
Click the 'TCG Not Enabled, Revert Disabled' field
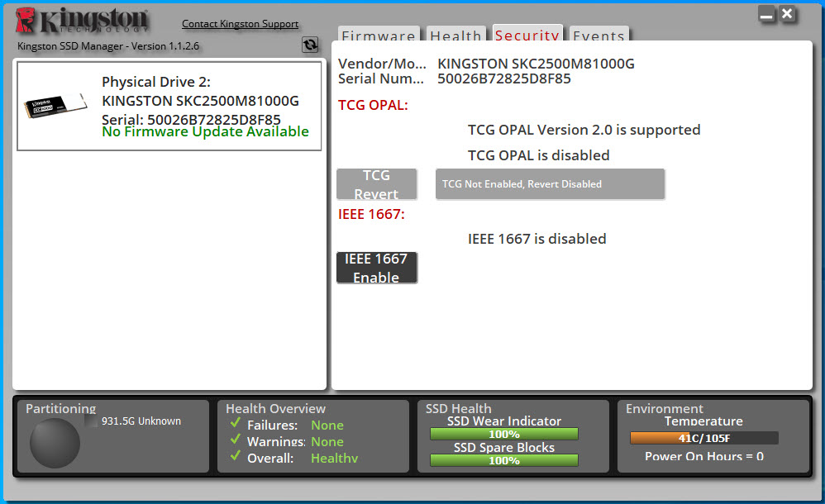(x=550, y=184)
